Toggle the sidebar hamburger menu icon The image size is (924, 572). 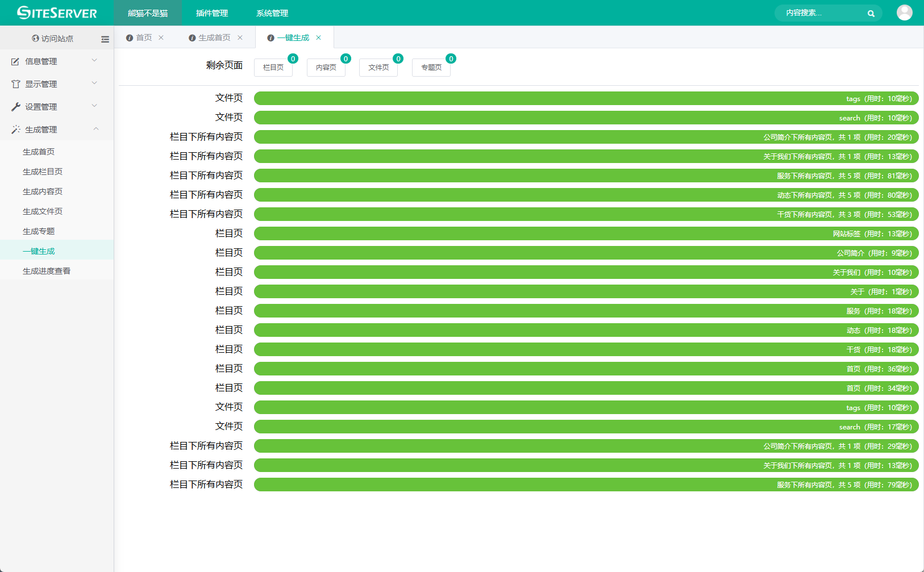(x=105, y=39)
